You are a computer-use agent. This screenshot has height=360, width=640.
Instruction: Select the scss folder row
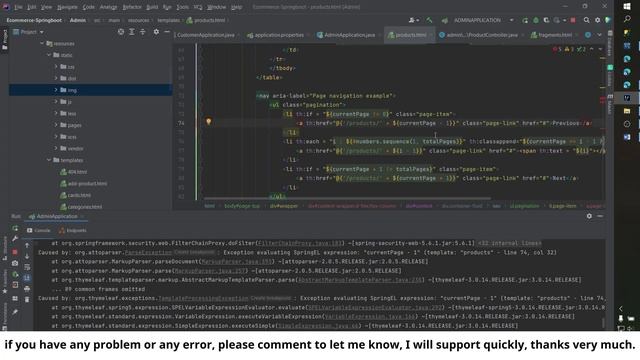coord(91,137)
